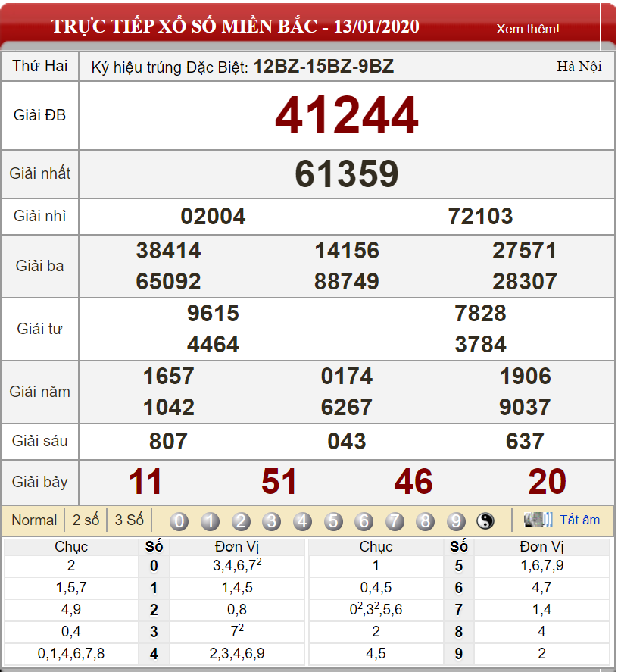Click third prize number 28307

[525, 282]
